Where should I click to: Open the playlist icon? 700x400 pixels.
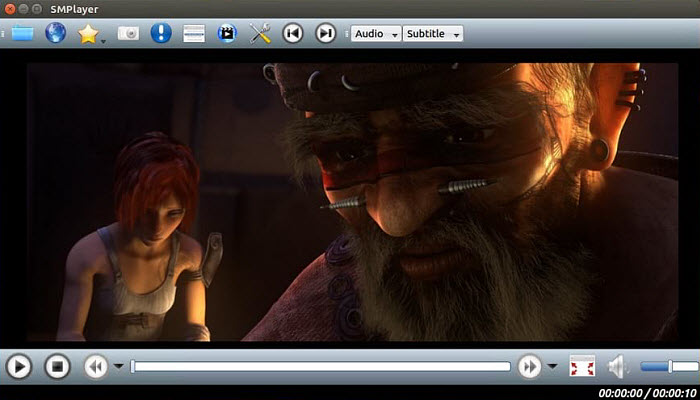[x=194, y=33]
